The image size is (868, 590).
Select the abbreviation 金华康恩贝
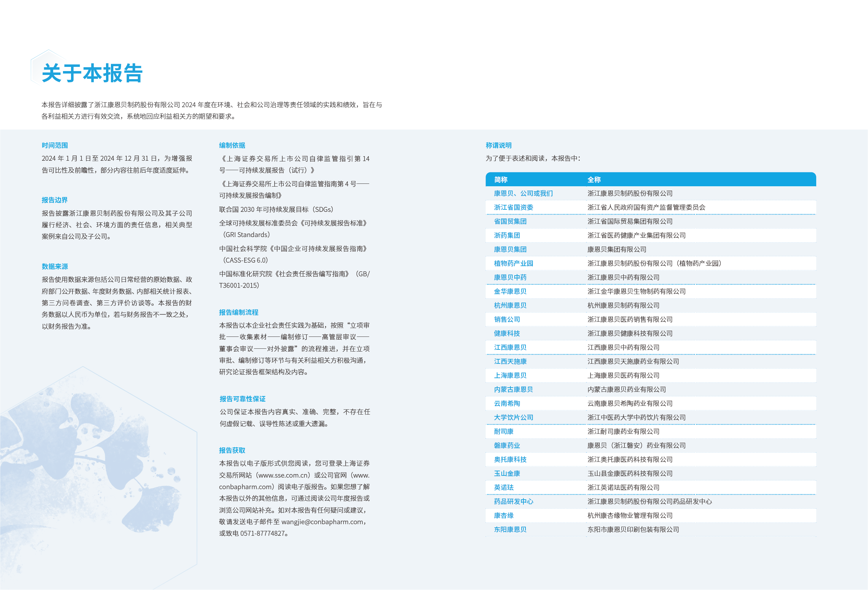coord(510,292)
